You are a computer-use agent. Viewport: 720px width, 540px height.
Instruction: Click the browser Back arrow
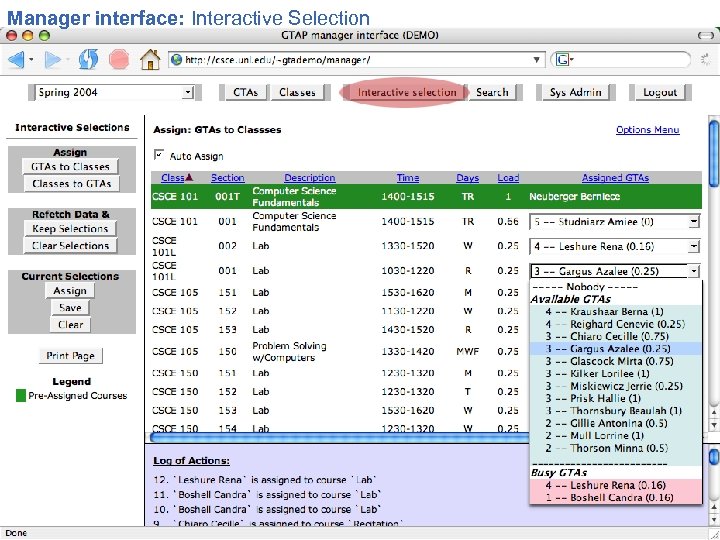17,60
